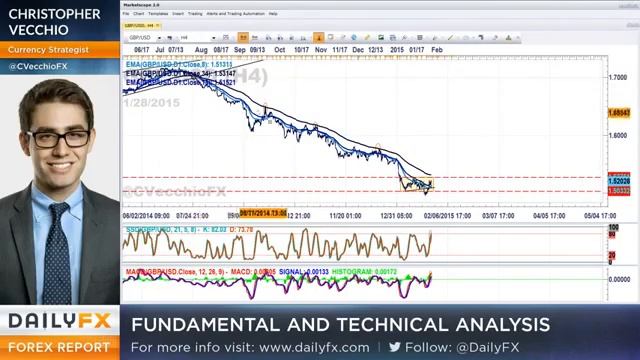The width and height of the screenshot is (640, 360).
Task: Click the grid toolbar icon
Action: 420,38
